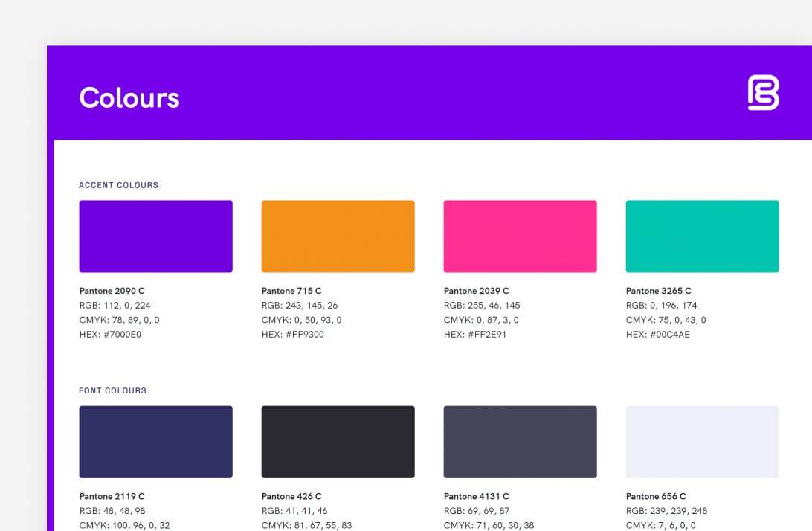Screen dimensions: 812x531
Task: Click the brand logo icon
Action: click(x=764, y=93)
